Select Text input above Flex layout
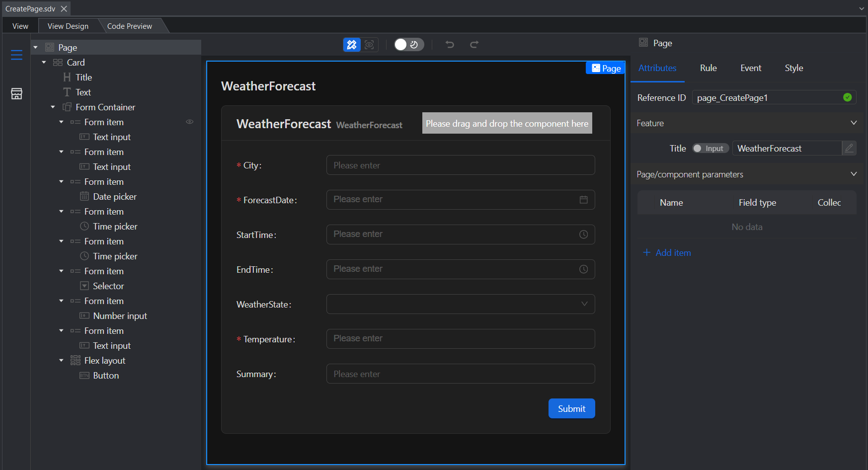 112,346
